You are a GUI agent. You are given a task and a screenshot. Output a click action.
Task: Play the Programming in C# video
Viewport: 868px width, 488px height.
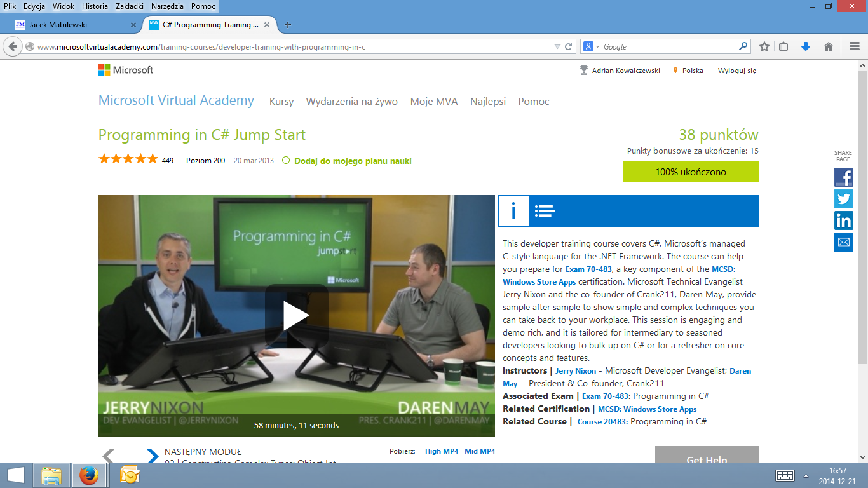point(296,316)
